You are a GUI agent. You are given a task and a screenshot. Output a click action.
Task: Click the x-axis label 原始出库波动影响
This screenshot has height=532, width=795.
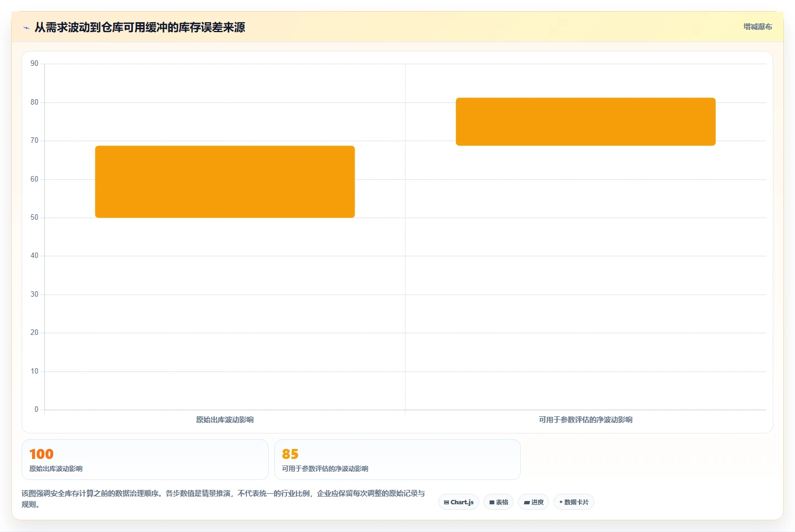[x=225, y=420]
